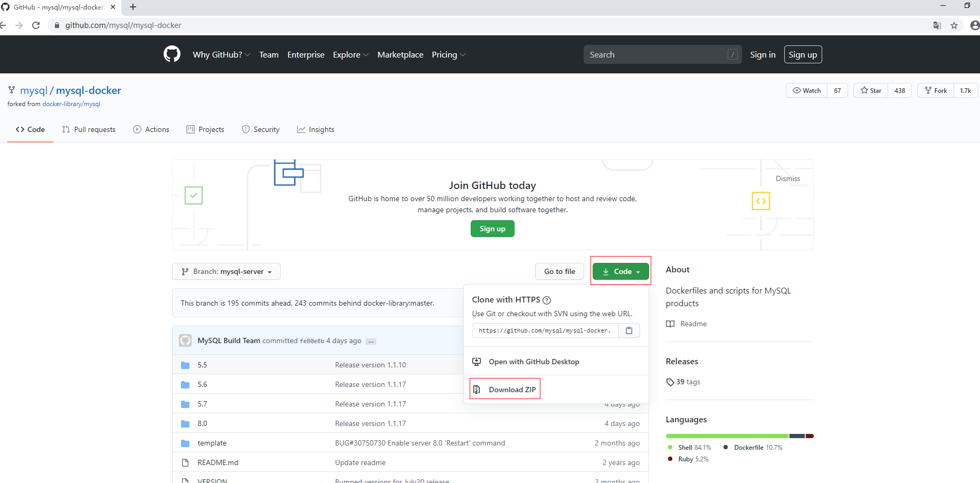Copy clone URL with clipboard icon
Screen dimensions: 980x483
point(629,330)
